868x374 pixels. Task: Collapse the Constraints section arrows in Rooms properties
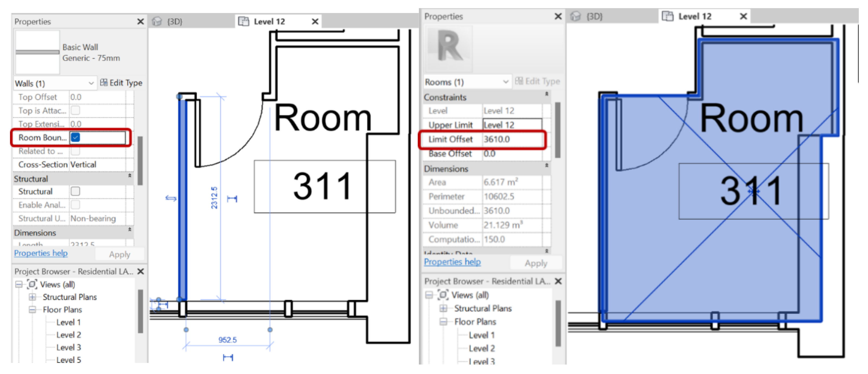point(546,94)
